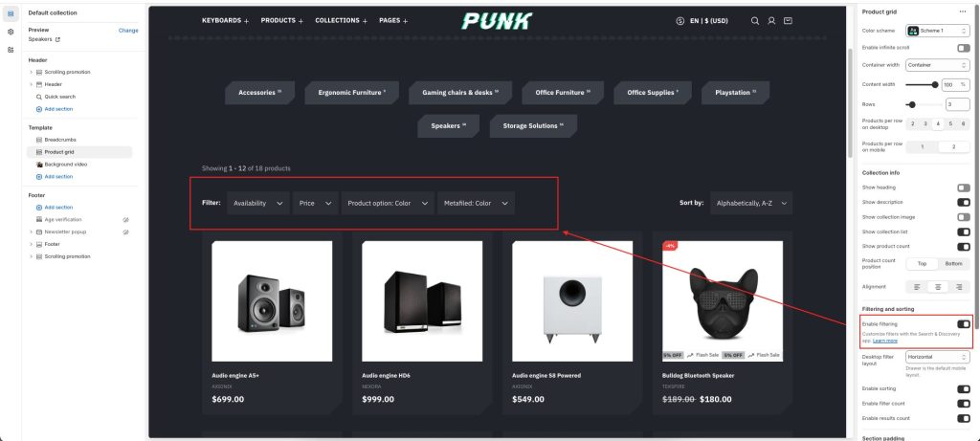Screen dimensions: 980x441
Task: Open Sort by Alphabetically A-Z dropdown
Action: 751,203
